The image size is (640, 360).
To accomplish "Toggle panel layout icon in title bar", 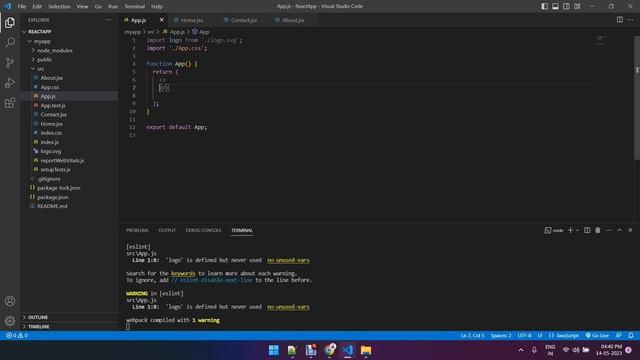I will (556, 6).
